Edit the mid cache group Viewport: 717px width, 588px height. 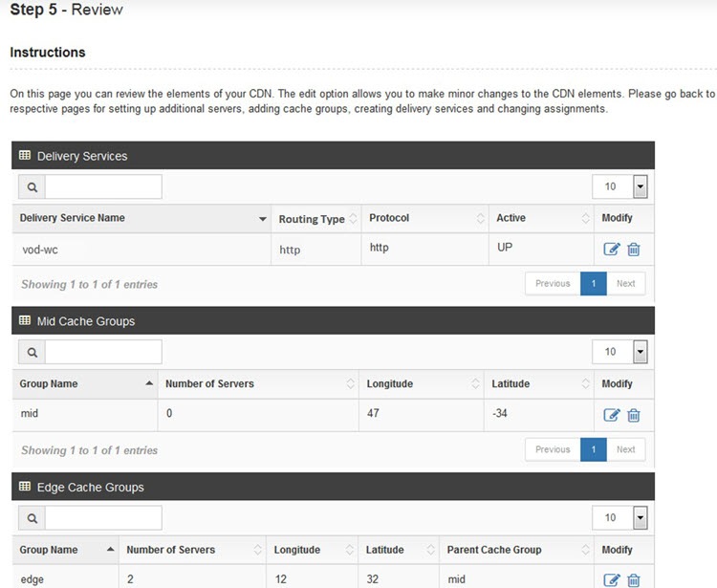[612, 415]
